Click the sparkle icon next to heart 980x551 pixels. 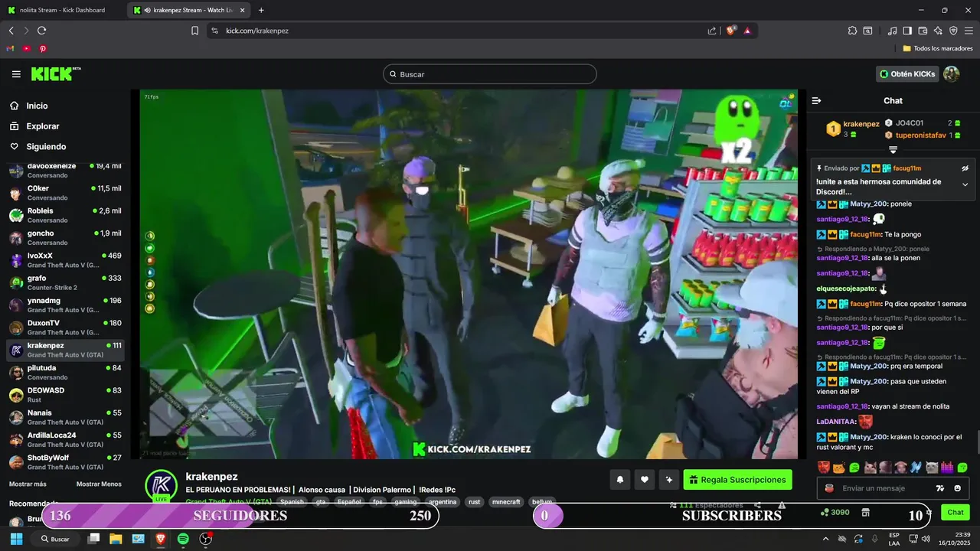[669, 480]
